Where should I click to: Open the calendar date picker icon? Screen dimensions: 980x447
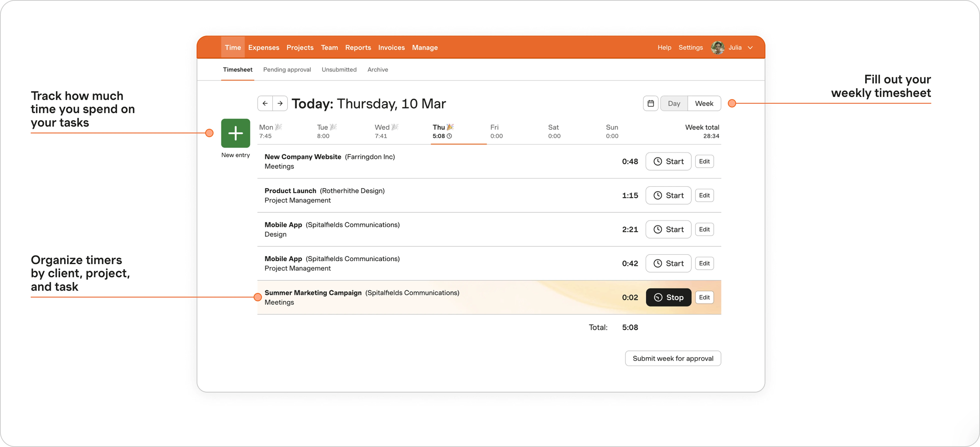coord(651,103)
